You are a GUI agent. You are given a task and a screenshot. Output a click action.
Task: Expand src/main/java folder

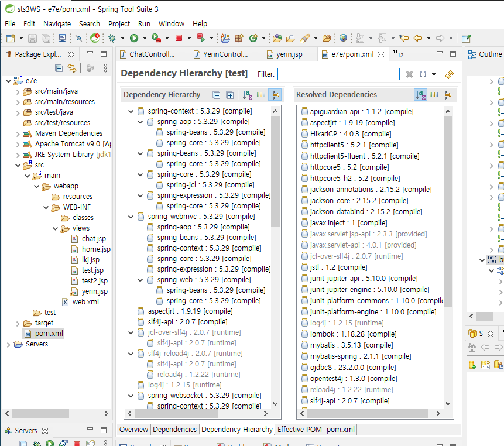[18, 91]
